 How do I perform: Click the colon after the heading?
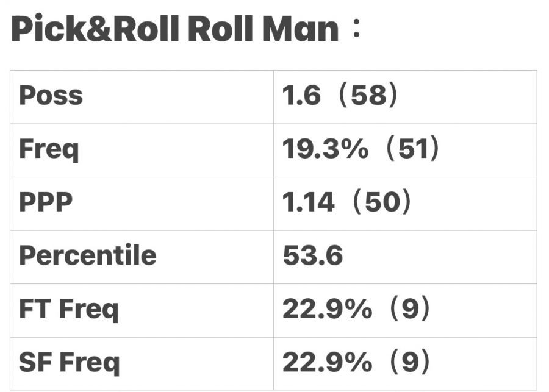tap(356, 30)
